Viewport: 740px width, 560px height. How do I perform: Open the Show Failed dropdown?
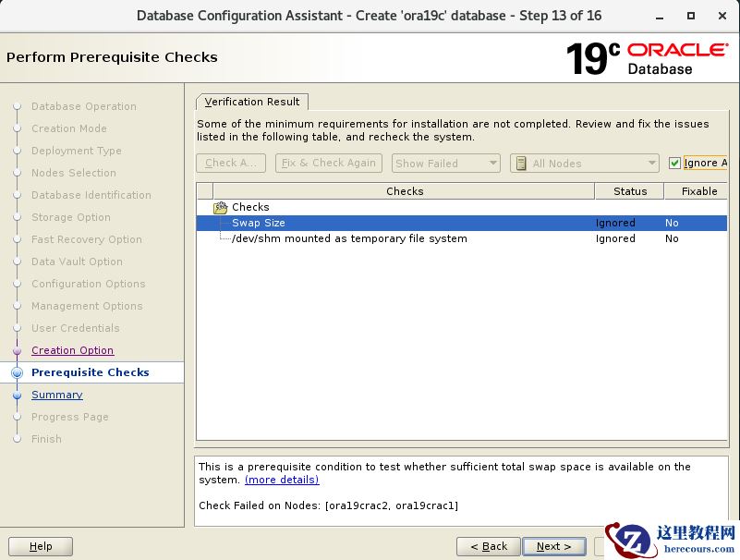point(446,164)
